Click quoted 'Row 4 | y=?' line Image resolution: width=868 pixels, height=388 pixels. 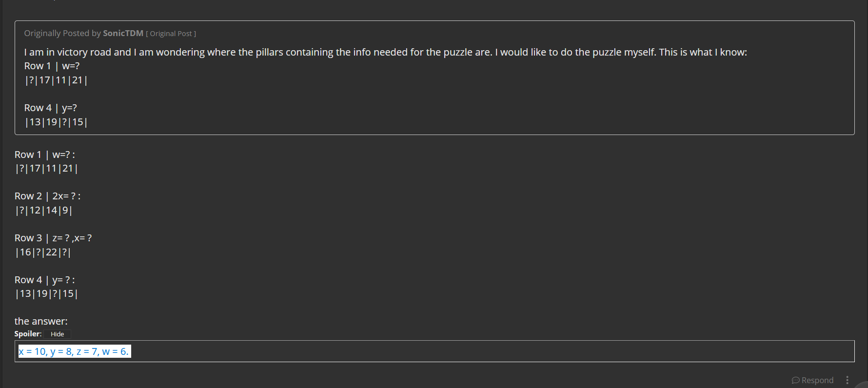[x=51, y=108]
